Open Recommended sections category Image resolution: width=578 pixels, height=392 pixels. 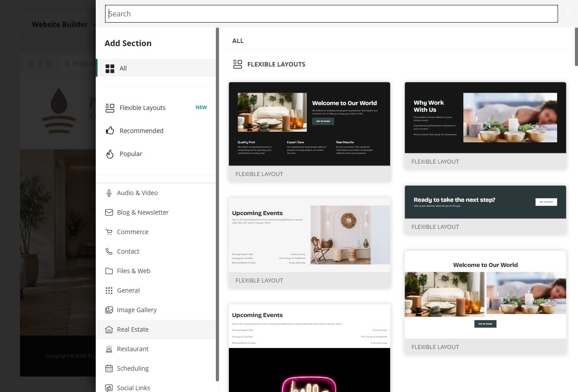click(156, 131)
